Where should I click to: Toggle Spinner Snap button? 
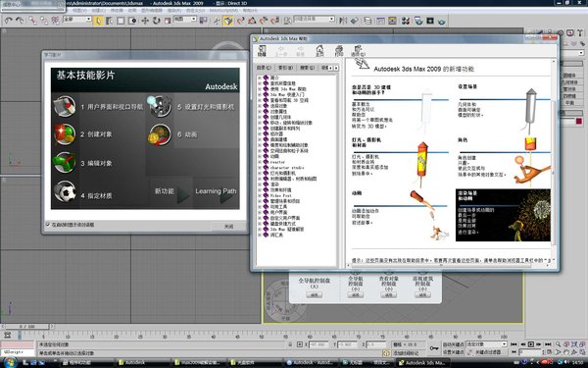[275, 21]
